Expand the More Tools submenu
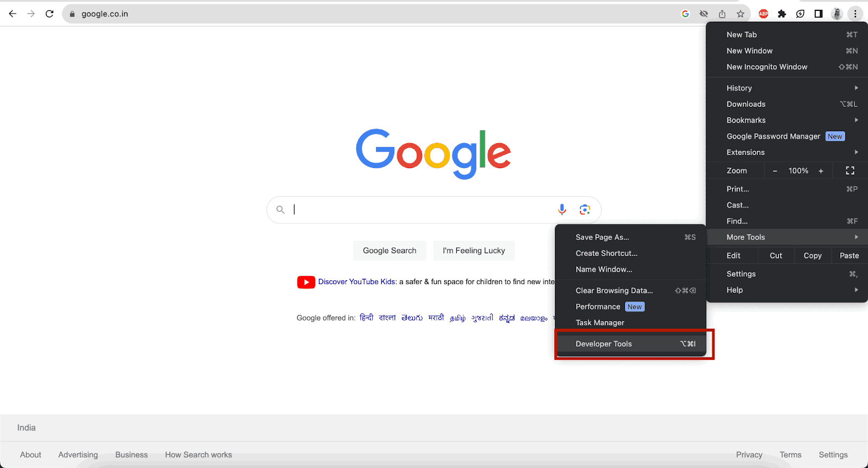868x468 pixels. click(x=787, y=237)
